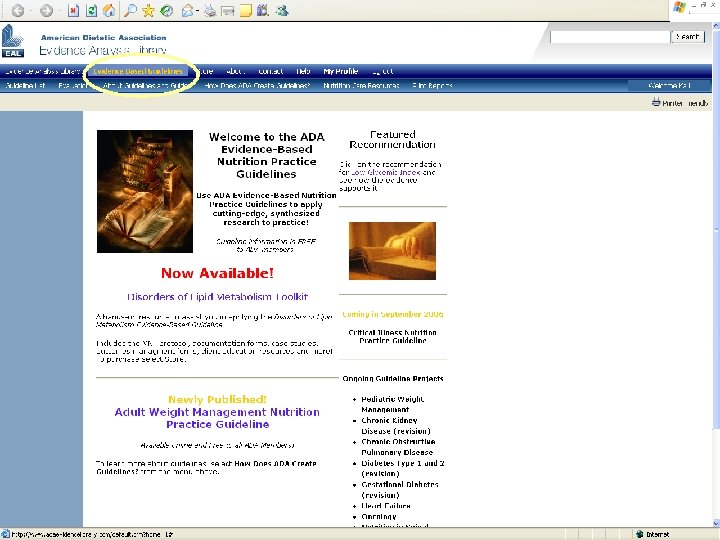This screenshot has width=720, height=540.
Task: Open History green globe-clock icon
Action: (x=166, y=10)
